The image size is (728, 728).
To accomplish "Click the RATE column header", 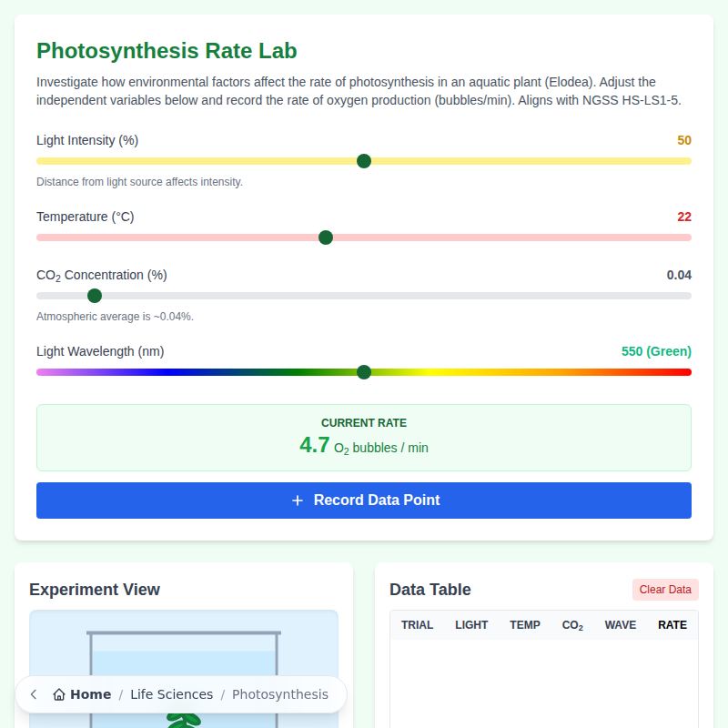I will pos(672,625).
